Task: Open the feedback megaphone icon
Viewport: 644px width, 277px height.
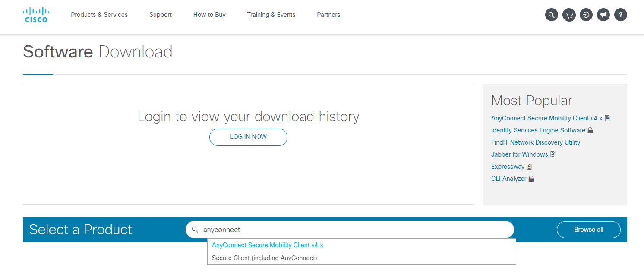Action: 603,15
